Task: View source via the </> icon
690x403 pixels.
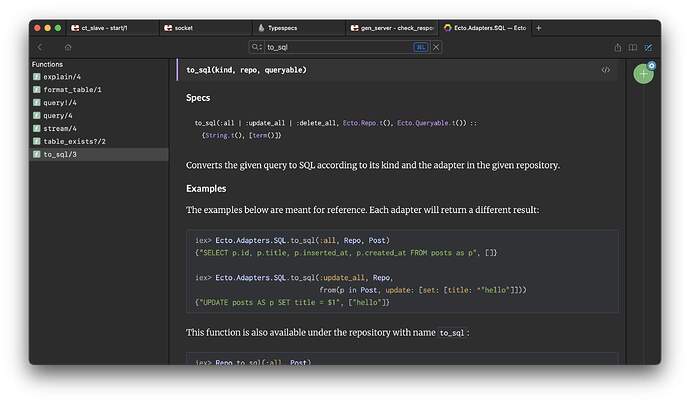Action: [606, 70]
